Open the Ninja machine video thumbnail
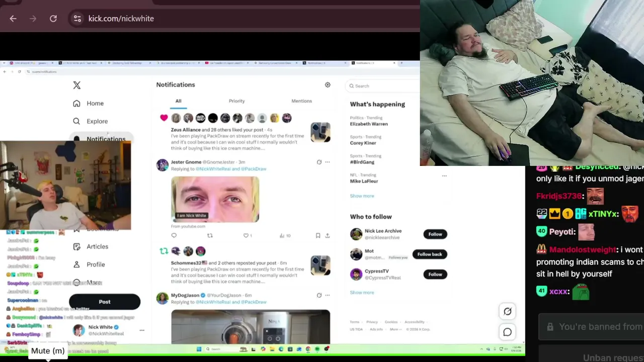The image size is (644, 362). click(x=251, y=327)
